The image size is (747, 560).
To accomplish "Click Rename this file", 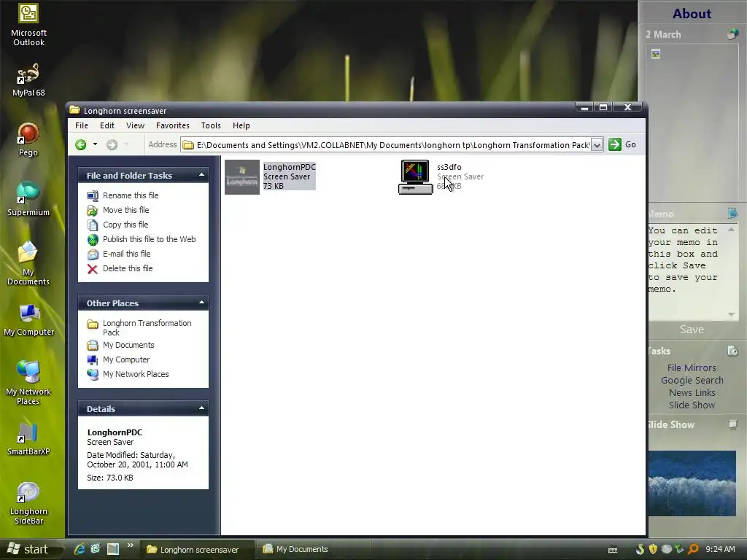I will click(131, 195).
